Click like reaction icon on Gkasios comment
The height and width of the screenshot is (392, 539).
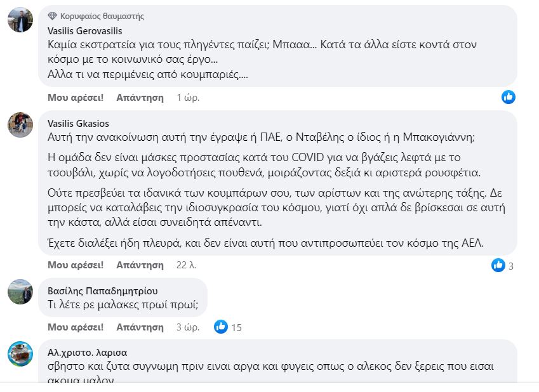point(498,265)
